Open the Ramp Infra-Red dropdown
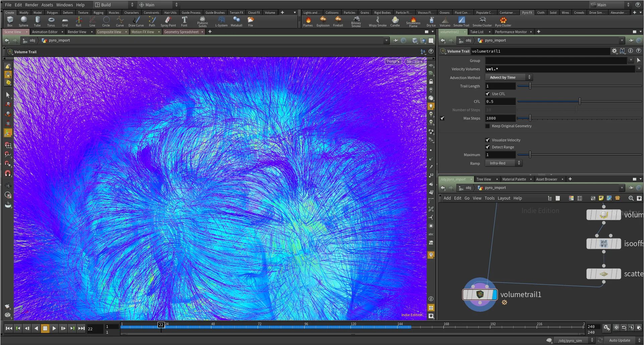Screen dimensions: 644x345 coord(503,163)
